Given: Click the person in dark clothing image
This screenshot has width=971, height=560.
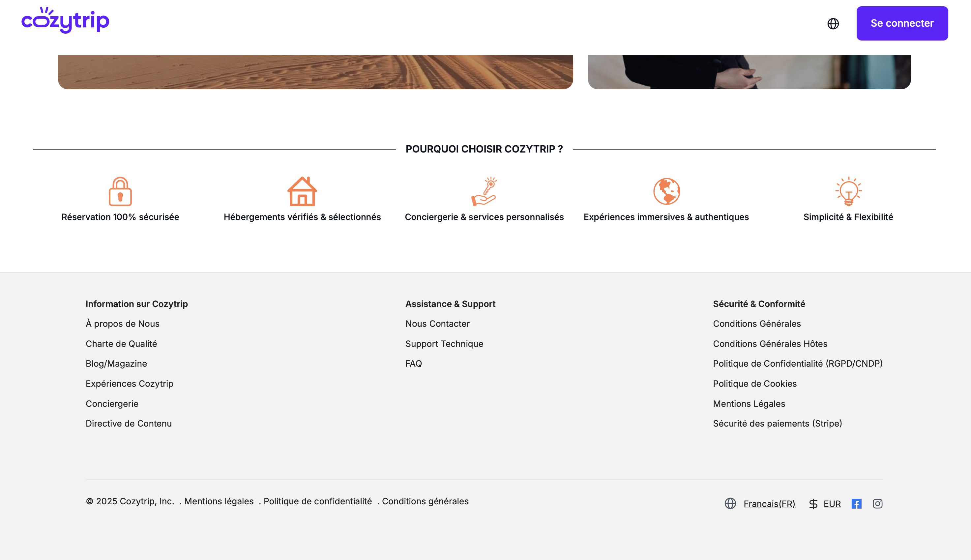Looking at the screenshot, I should [x=749, y=72].
